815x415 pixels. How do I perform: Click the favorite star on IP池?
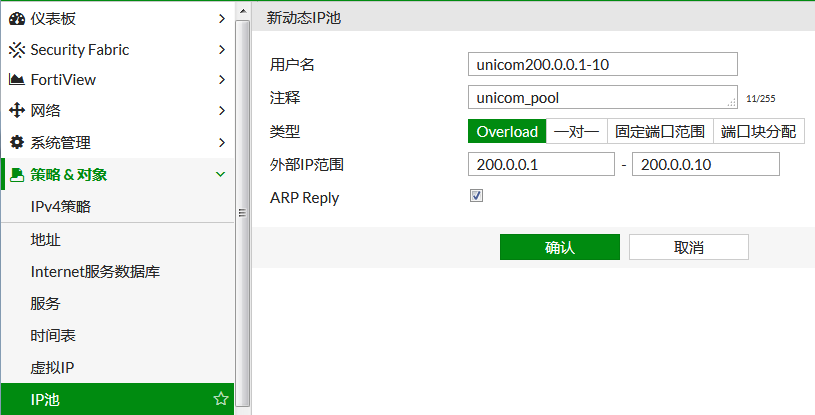click(221, 399)
